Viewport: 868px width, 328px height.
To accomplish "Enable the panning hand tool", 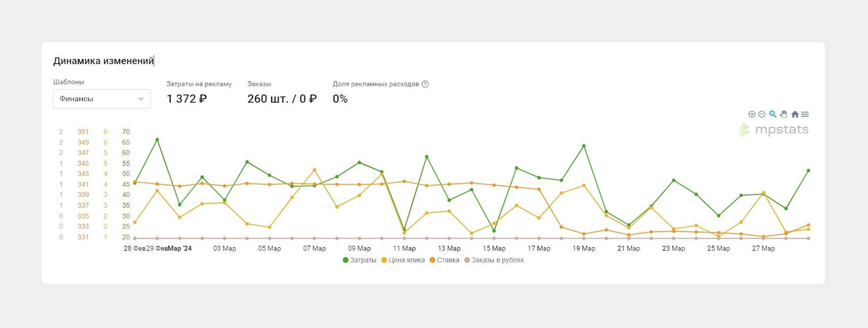I will [x=784, y=114].
